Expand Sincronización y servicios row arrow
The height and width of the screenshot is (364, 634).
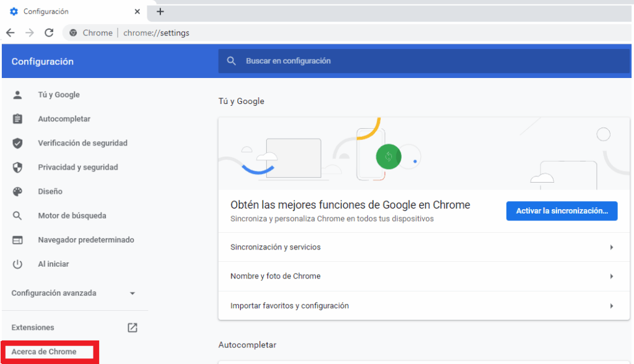pos(611,247)
